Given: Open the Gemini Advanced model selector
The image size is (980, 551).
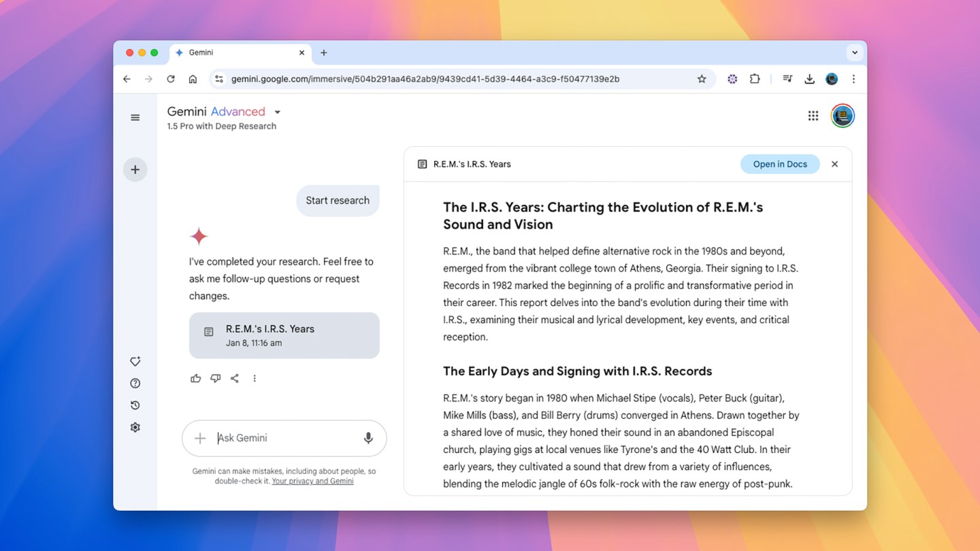Looking at the screenshot, I should [x=277, y=112].
